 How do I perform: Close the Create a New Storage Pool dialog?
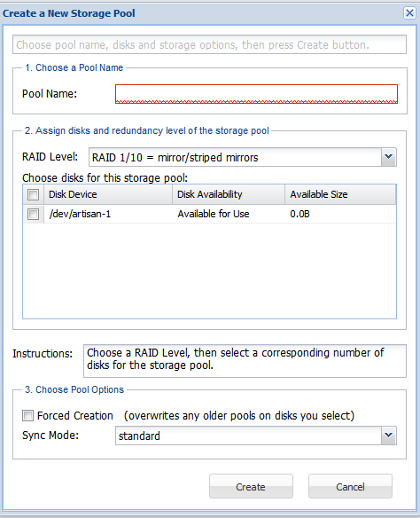pos(409,13)
